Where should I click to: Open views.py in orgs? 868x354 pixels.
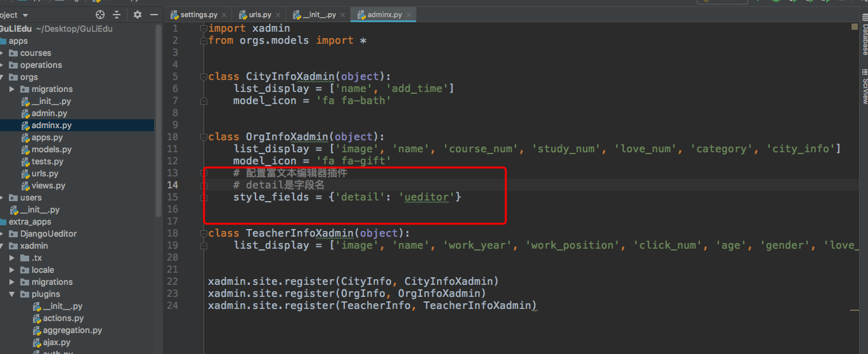pos(48,185)
